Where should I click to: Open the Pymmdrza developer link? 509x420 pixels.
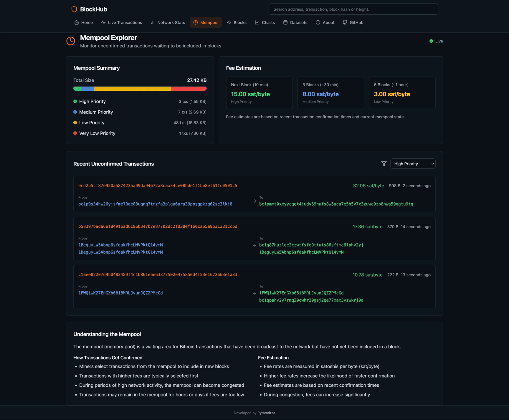[266, 413]
